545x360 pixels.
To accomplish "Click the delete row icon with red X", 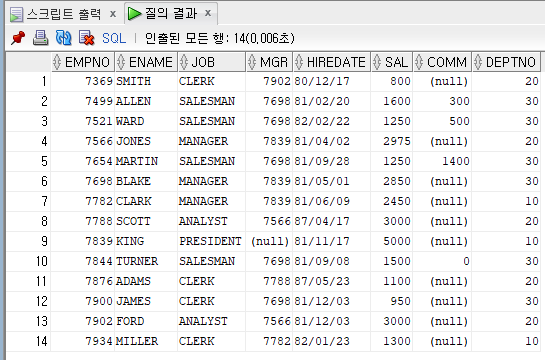I will pos(86,38).
